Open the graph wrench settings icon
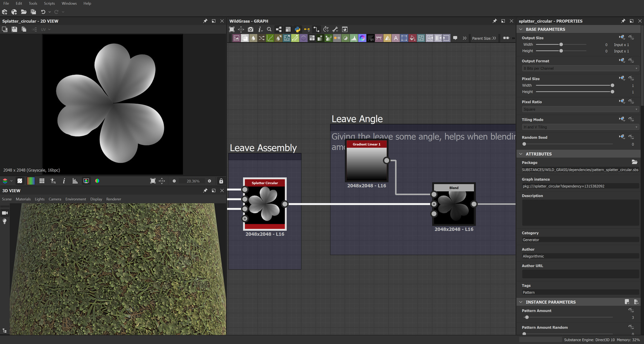 335,29
